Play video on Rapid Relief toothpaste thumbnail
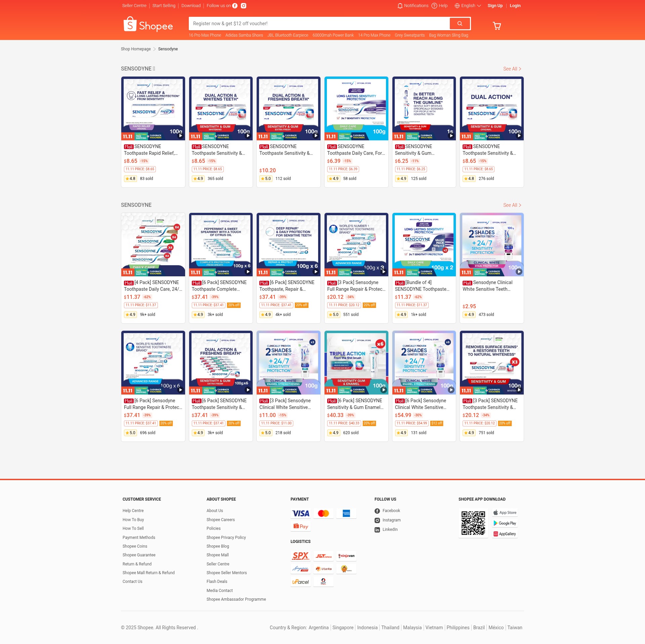Screen dimensions: 645x644 point(180,136)
